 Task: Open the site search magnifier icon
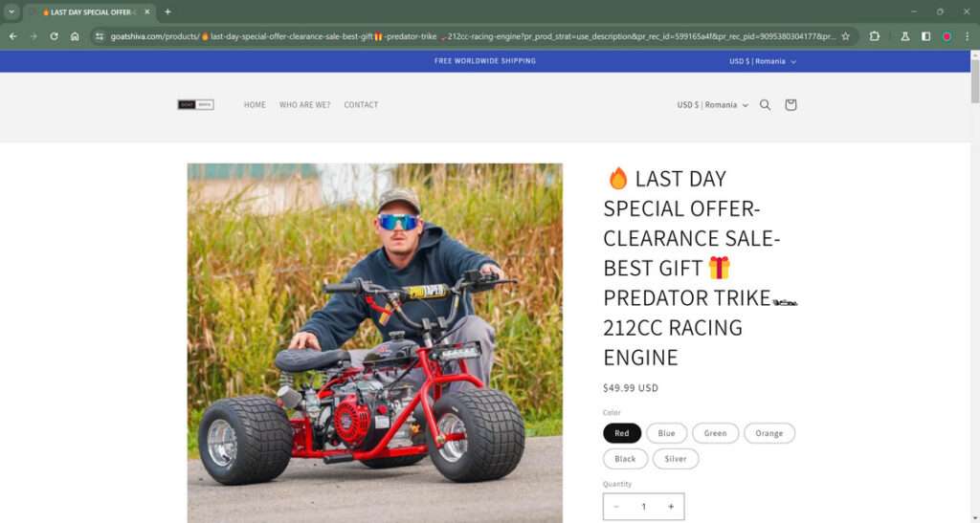pos(765,105)
